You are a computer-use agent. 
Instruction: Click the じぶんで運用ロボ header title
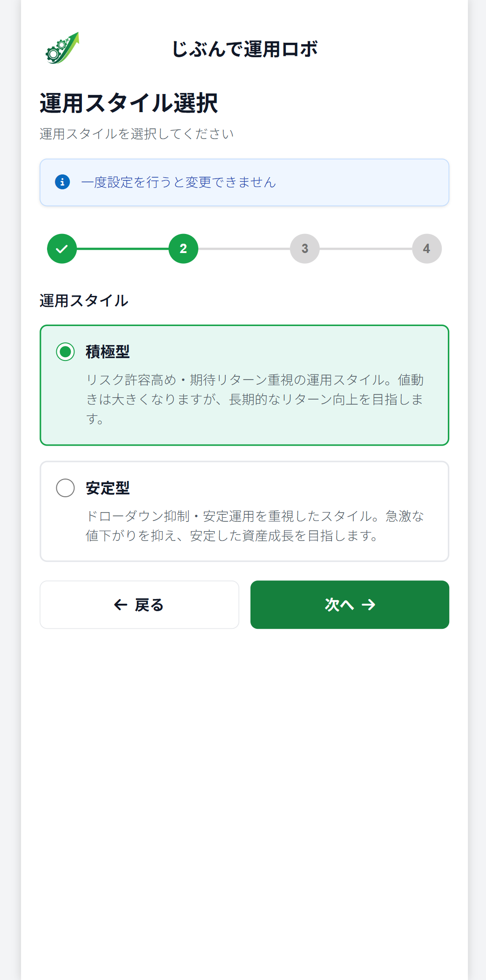(244, 49)
